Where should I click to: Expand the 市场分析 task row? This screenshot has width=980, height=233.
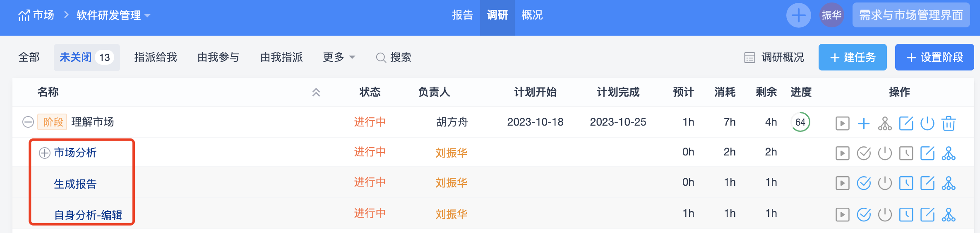pyautogui.click(x=44, y=153)
